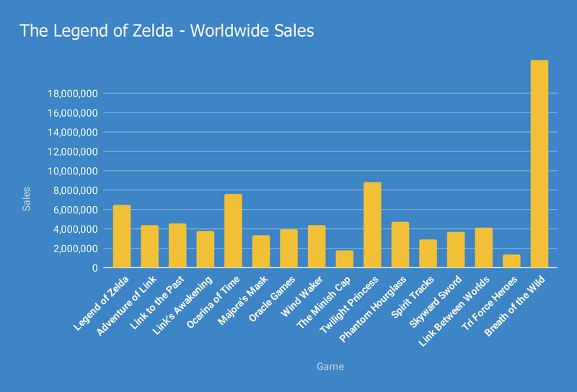Click the 10,000,000 axis tick label

point(73,171)
